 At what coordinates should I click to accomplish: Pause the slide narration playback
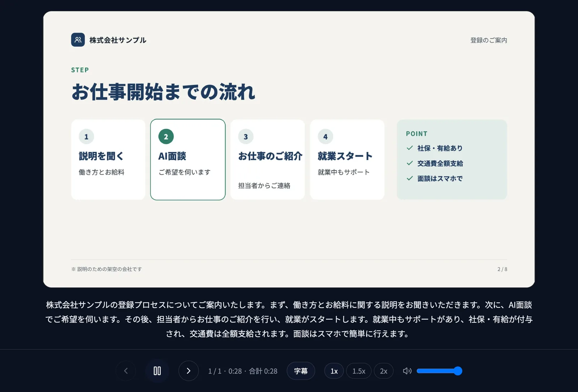coord(157,371)
